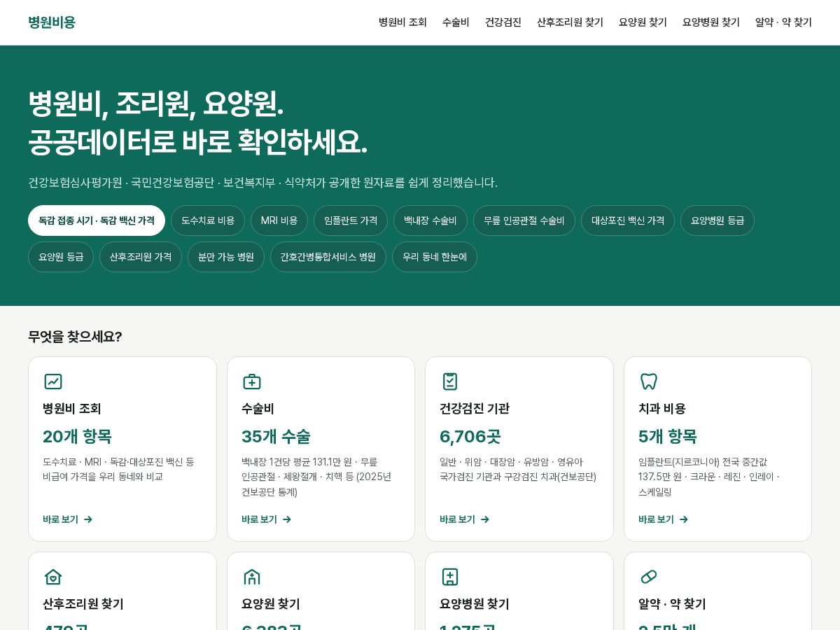
Task: Click the heart house icon on 산후조리원 찾기 card
Action: coord(53,577)
